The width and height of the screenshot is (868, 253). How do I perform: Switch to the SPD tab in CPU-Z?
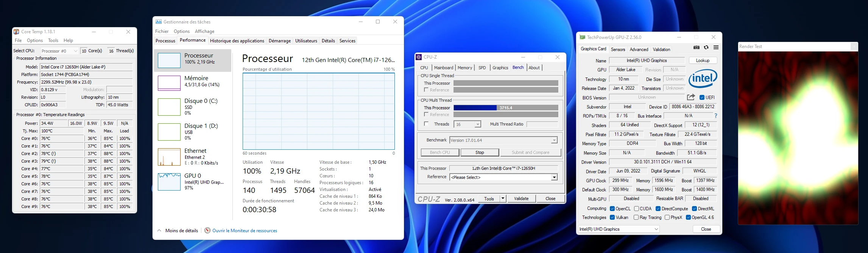pos(482,68)
